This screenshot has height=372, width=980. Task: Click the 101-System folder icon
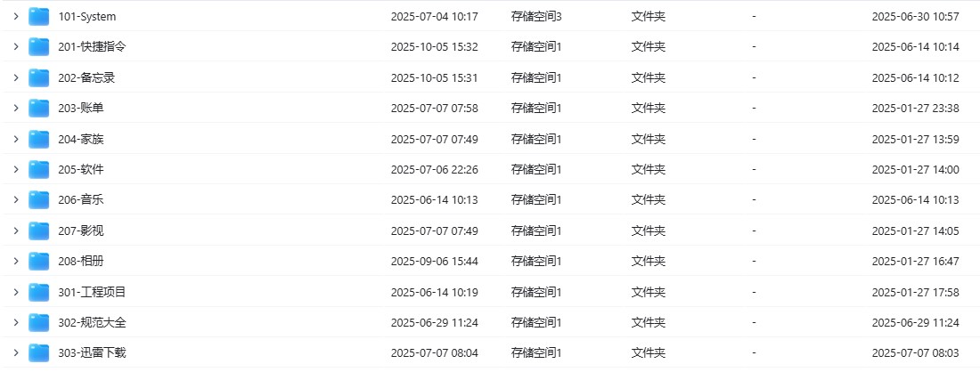(38, 17)
